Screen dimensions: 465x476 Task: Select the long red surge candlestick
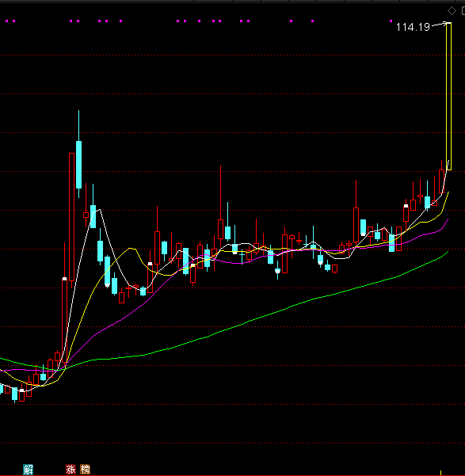coord(71,217)
